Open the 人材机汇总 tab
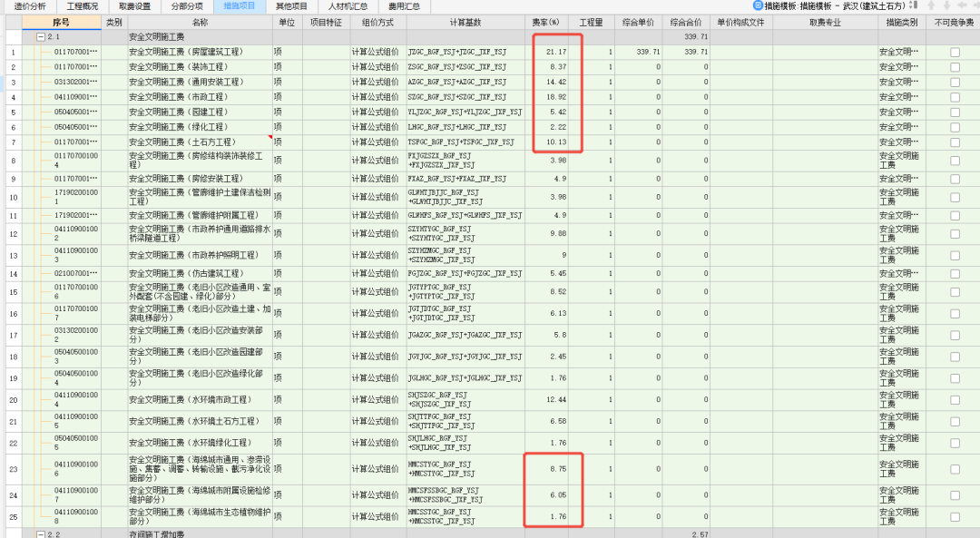Screen dimensions: 980x538 point(348,6)
